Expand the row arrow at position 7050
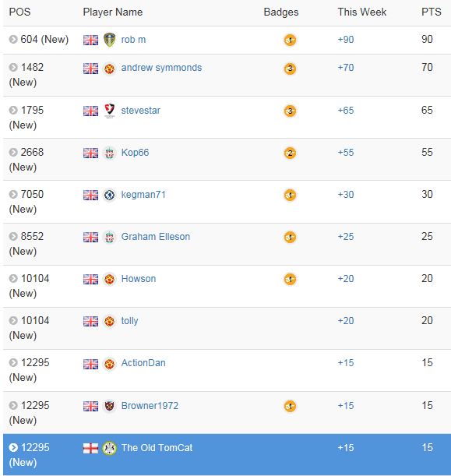This screenshot has height=476, width=451. (x=13, y=194)
